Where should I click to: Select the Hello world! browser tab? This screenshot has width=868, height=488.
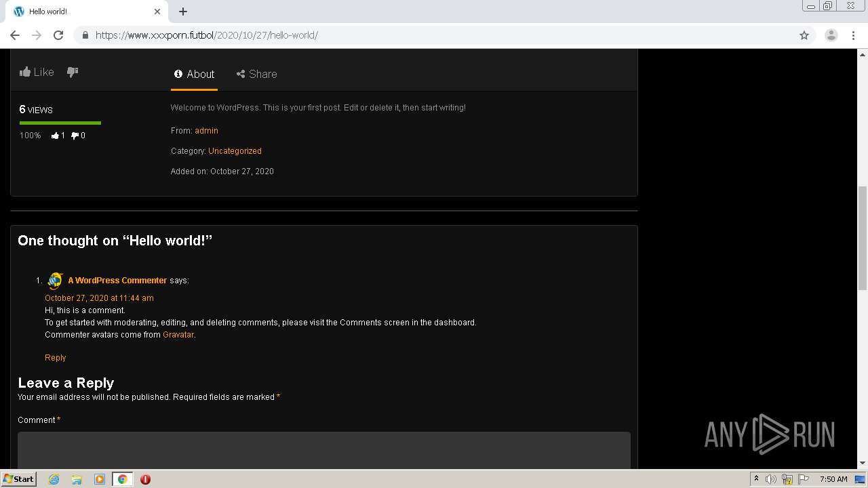[x=87, y=12]
